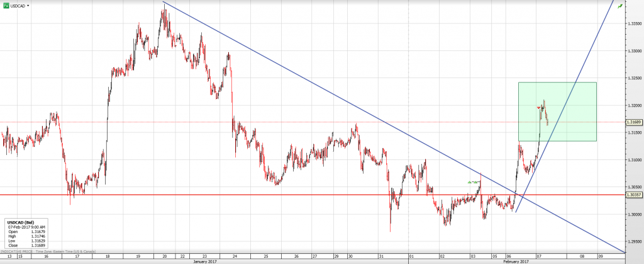Click the green up-arrow buy markers

(x=472, y=181)
